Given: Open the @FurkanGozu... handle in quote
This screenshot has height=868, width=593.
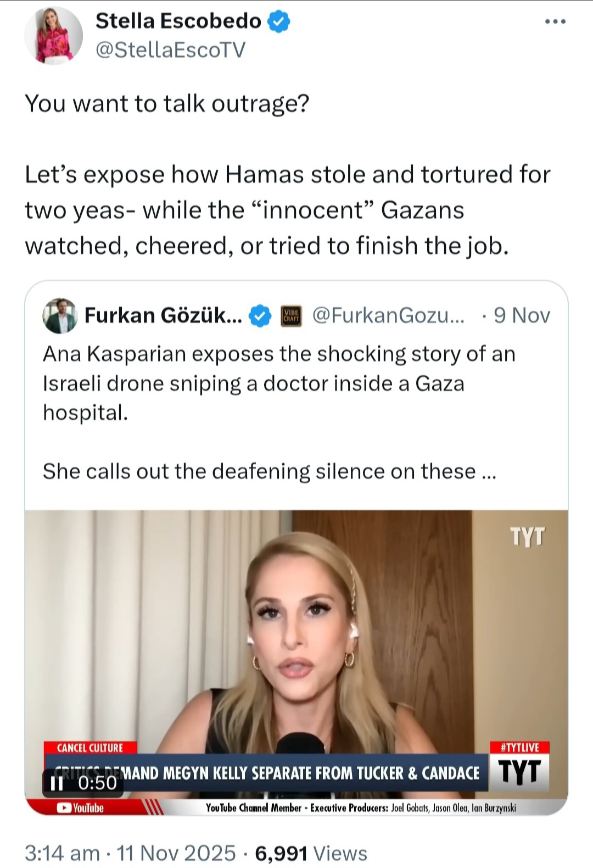Looking at the screenshot, I should [388, 315].
